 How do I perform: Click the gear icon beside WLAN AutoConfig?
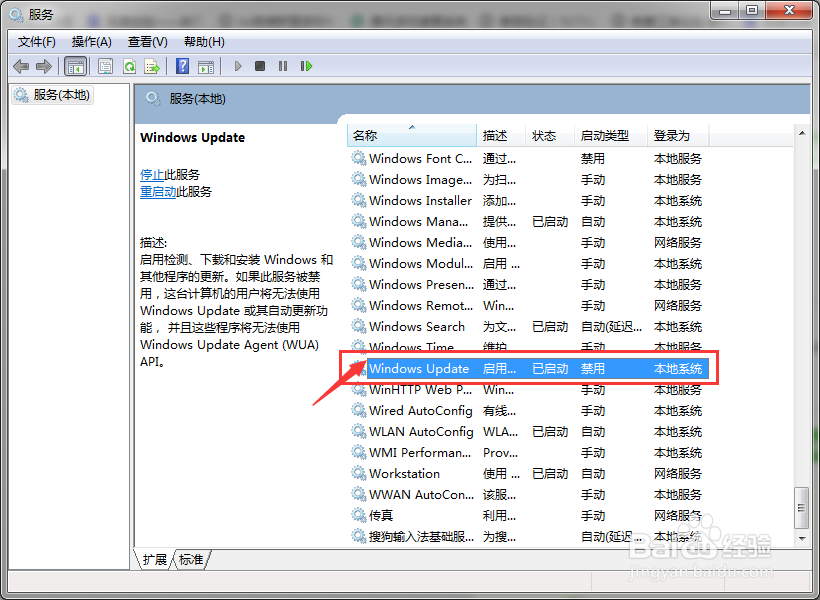[x=359, y=431]
